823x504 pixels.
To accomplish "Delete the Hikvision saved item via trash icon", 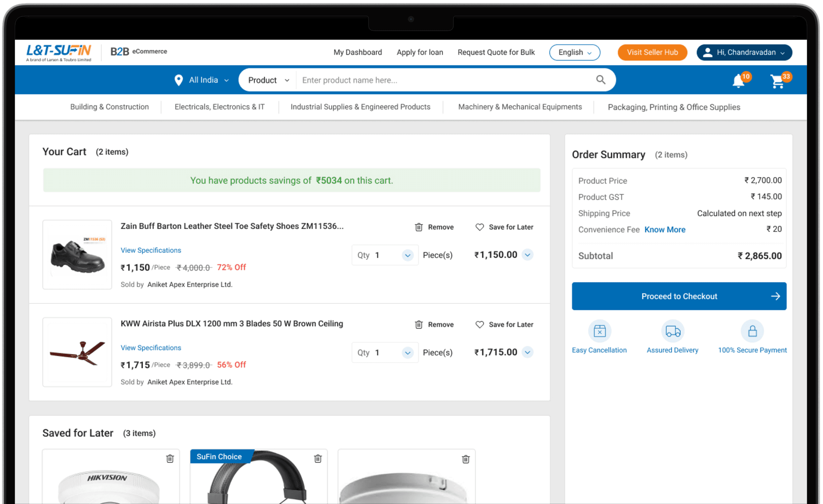I will [x=170, y=459].
